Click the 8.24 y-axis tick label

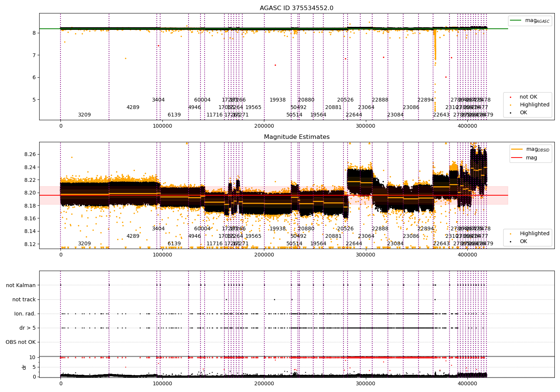click(30, 167)
